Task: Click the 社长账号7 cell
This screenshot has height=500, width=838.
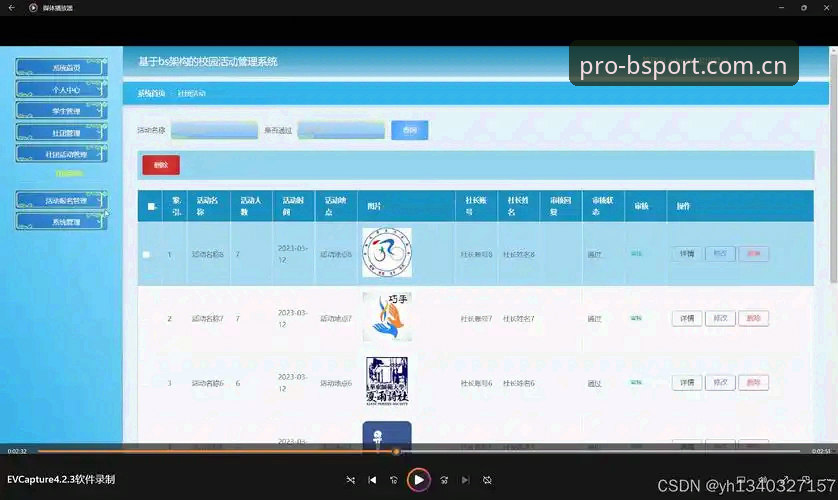Action: [x=476, y=319]
